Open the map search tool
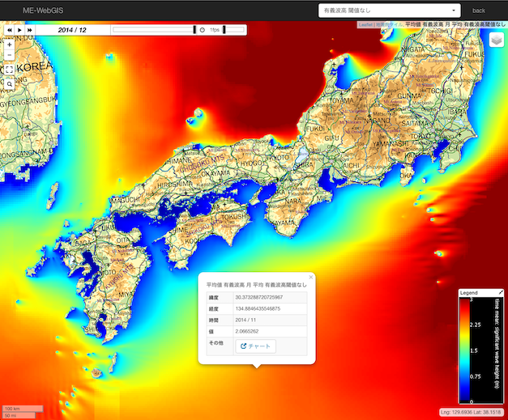Image resolution: width=508 pixels, height=420 pixels. (10, 84)
